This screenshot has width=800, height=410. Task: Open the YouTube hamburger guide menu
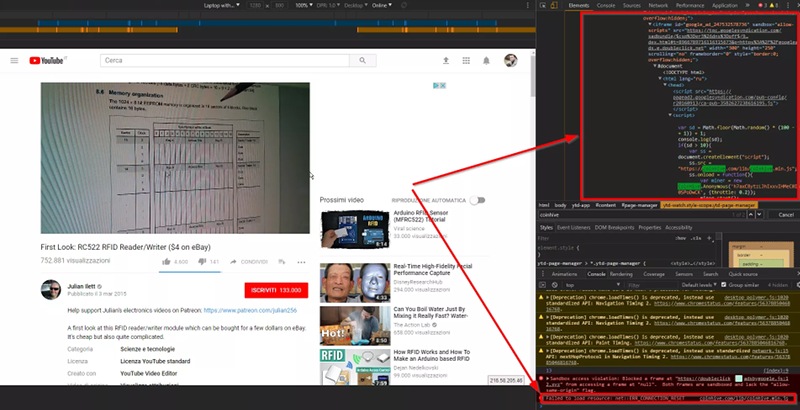14,61
